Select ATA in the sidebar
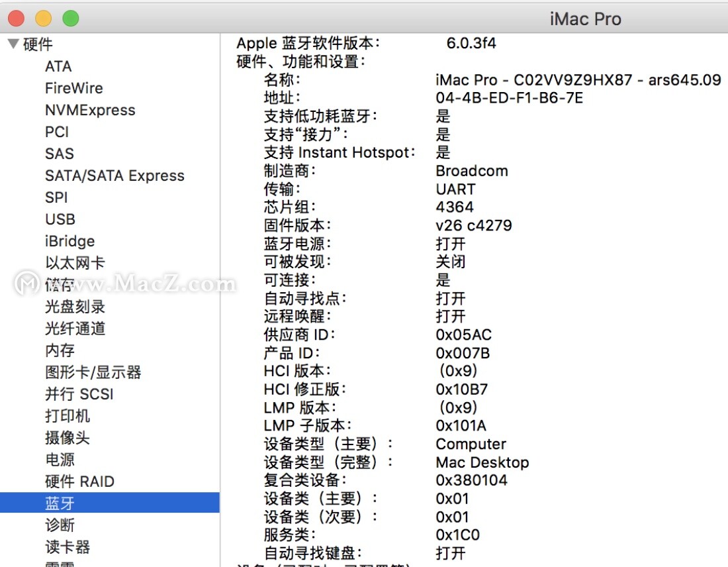The image size is (728, 567). pos(58,66)
